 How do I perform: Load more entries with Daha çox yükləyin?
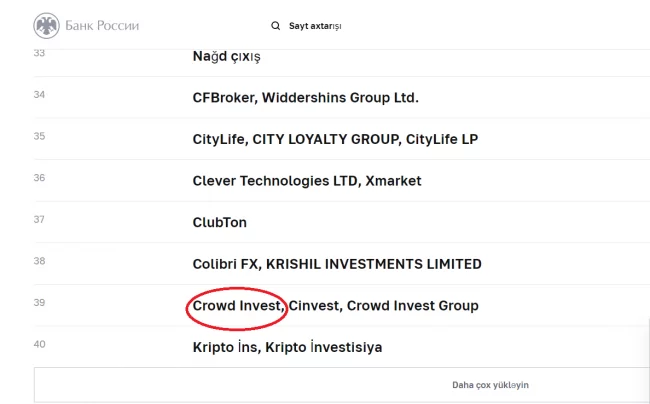tap(490, 385)
